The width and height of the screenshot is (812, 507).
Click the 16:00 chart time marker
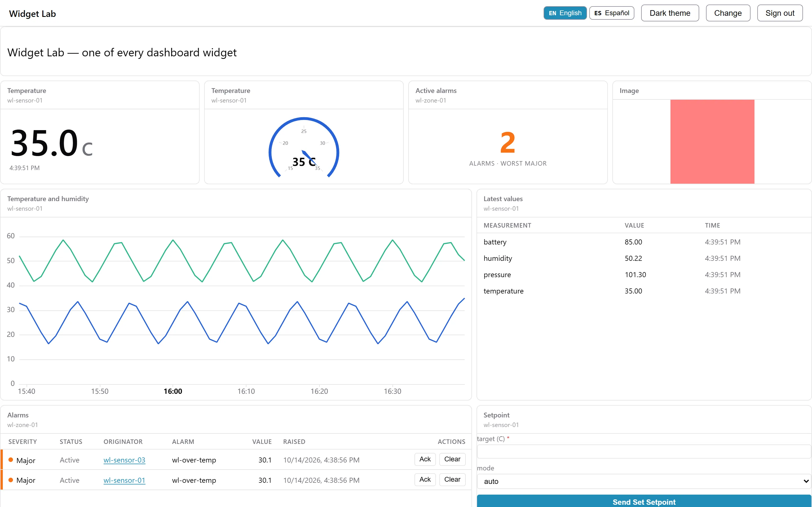tap(173, 391)
